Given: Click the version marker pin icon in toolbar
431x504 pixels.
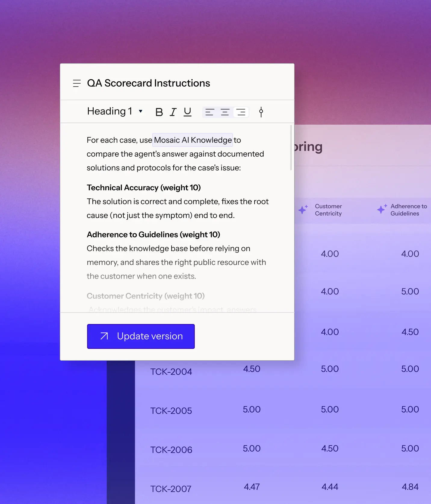Looking at the screenshot, I should [x=261, y=112].
